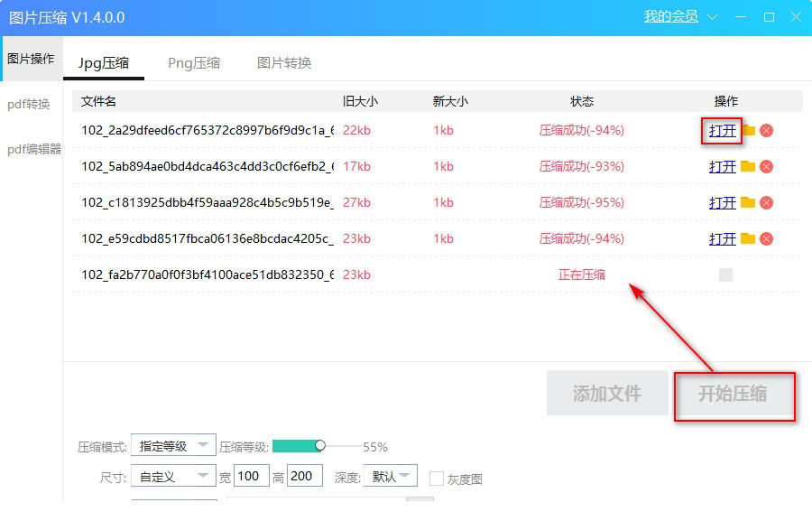Open folder for file 102_5ab894ae

748,166
